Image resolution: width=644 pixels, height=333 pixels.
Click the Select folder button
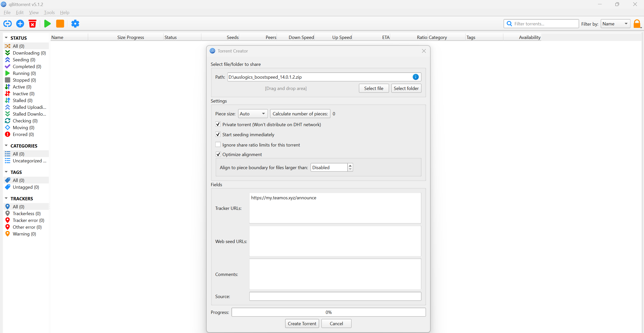406,88
